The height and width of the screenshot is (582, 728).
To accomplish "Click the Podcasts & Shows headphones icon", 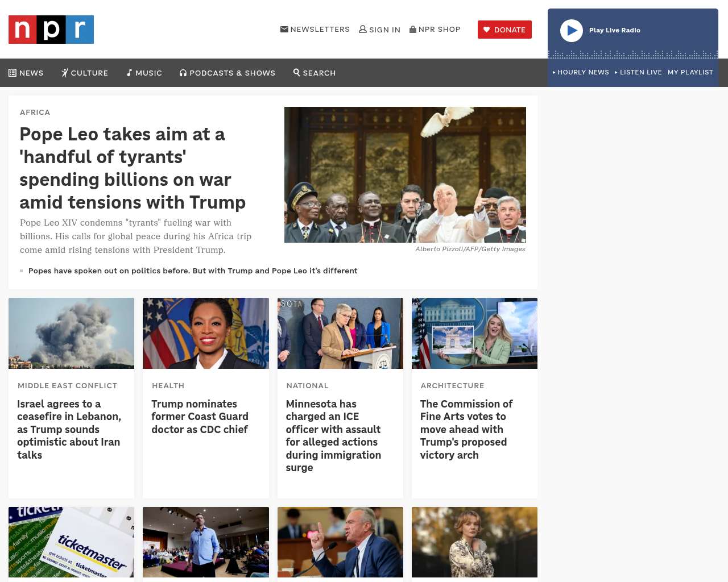I will click(x=183, y=73).
